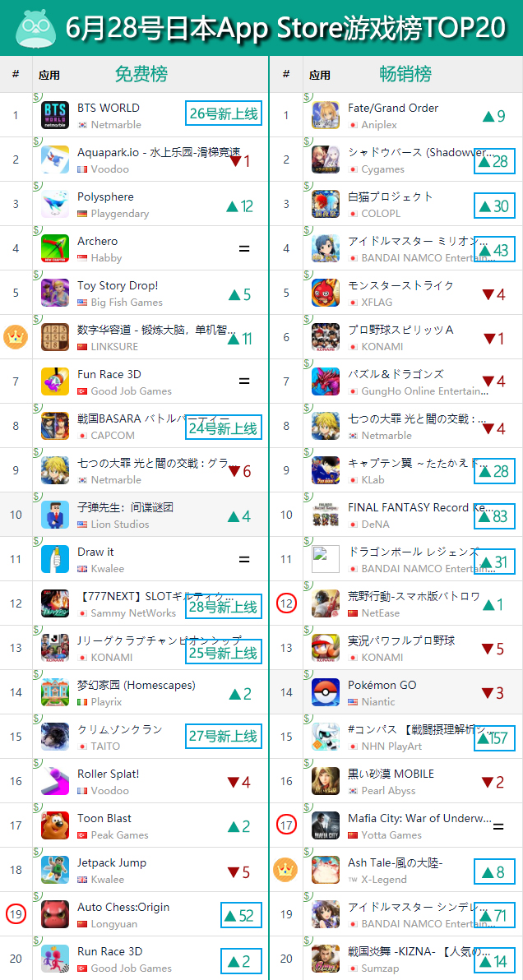Click the 28号新上线 badge

[223, 607]
